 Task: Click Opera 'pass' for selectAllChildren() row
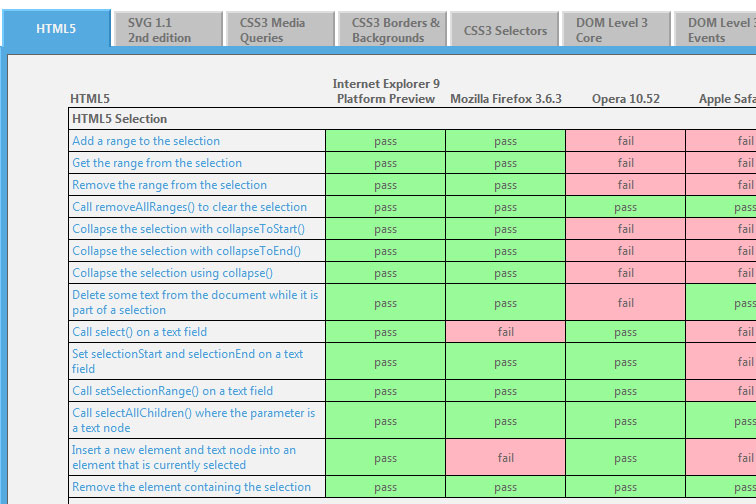(x=626, y=421)
